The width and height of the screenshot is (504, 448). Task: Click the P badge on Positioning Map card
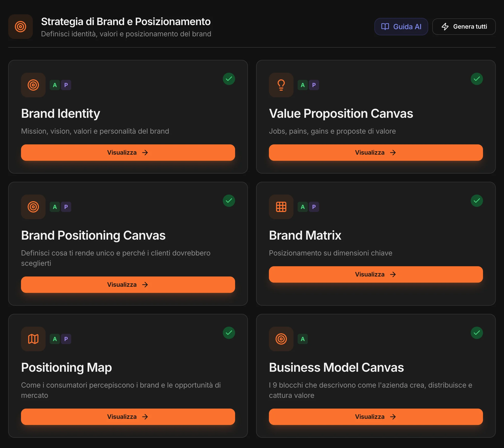[x=66, y=339]
